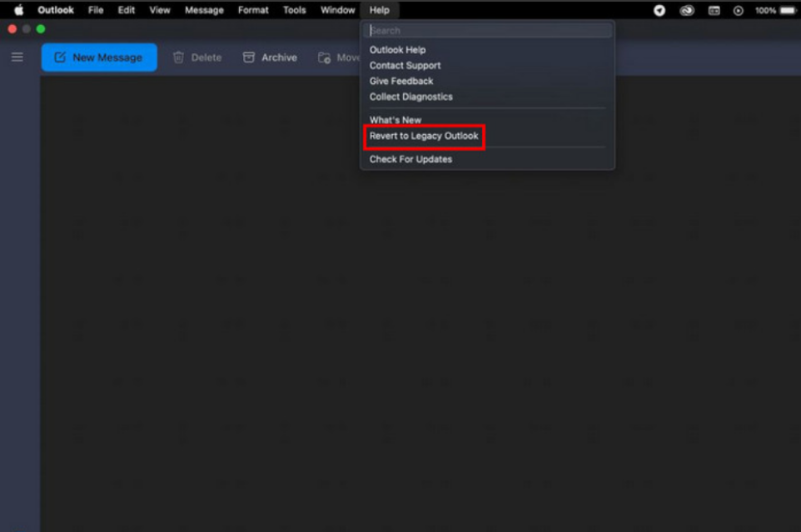
Task: Select Collect Diagnostics
Action: click(x=411, y=97)
